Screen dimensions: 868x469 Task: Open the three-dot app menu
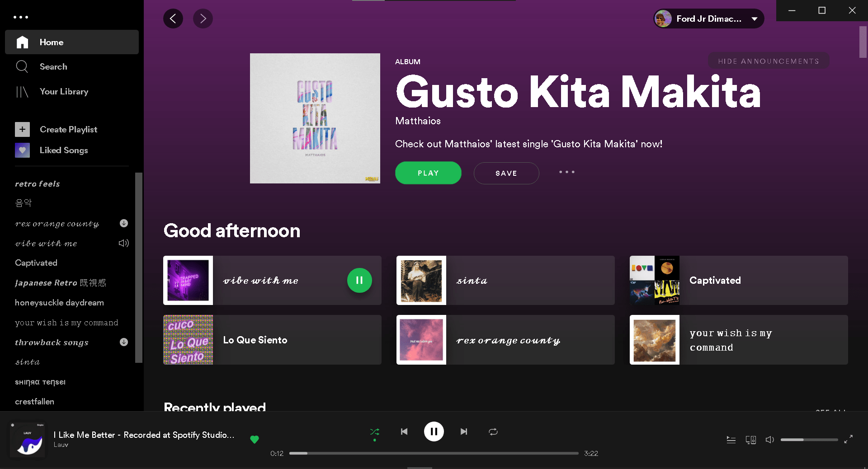(x=21, y=17)
